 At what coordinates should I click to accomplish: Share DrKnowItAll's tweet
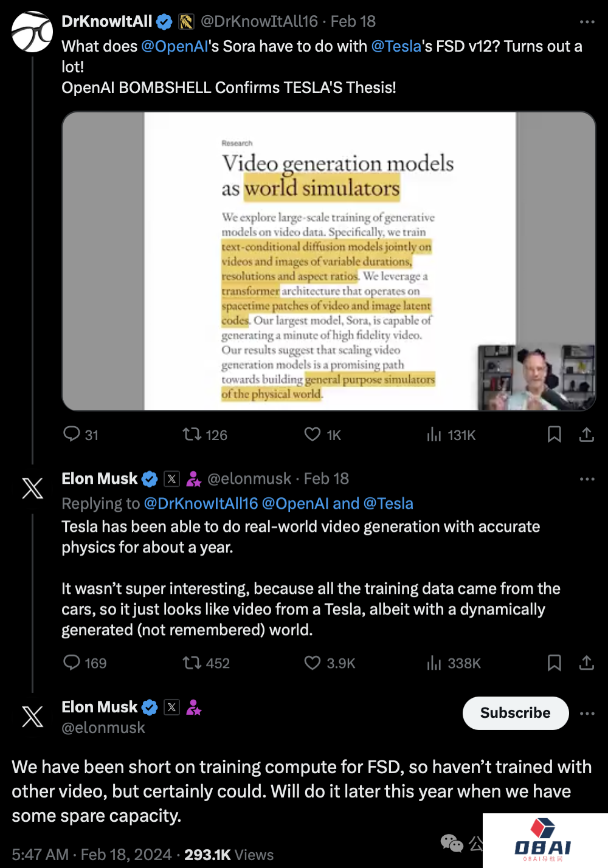586,434
